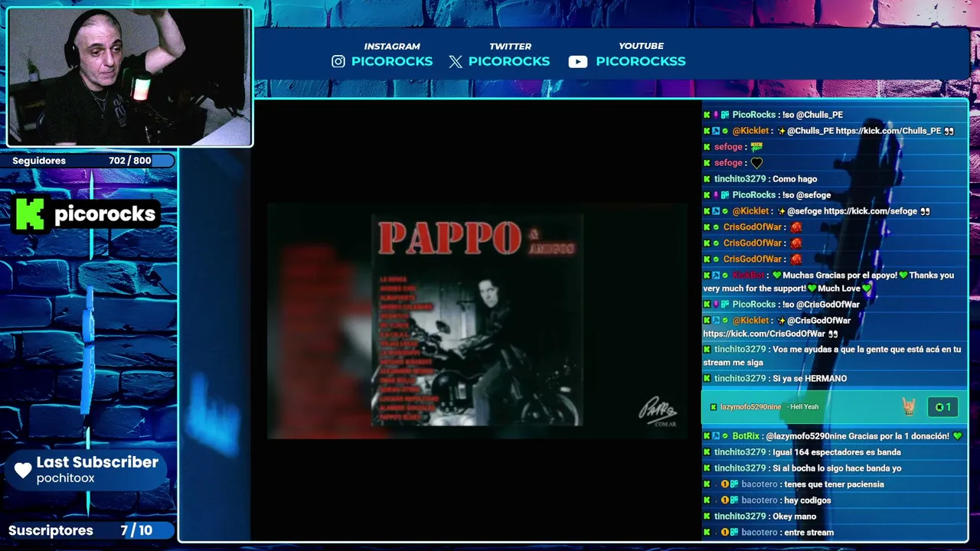Open the https://kick.com/sefoge link

871,211
